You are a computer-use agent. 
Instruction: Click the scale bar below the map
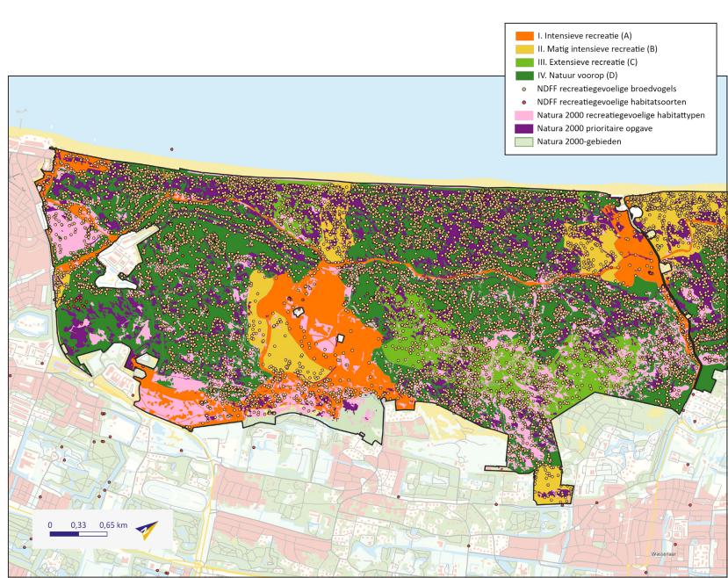click(78, 533)
